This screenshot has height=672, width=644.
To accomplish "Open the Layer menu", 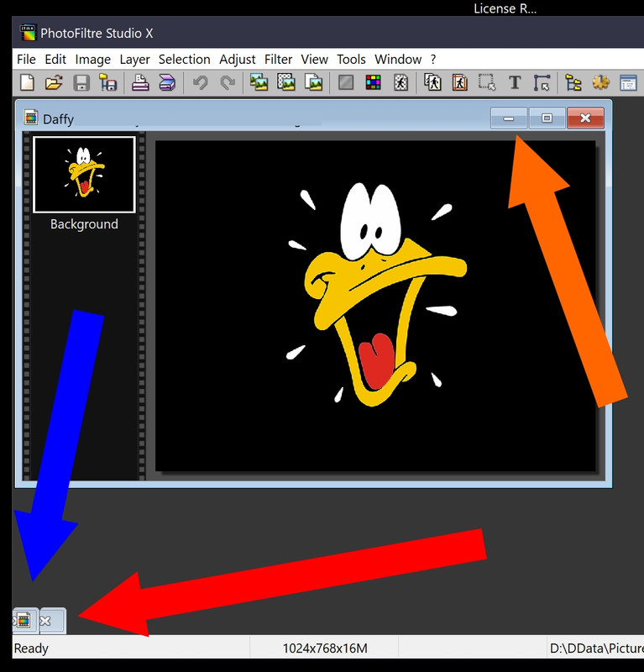I will coord(134,59).
